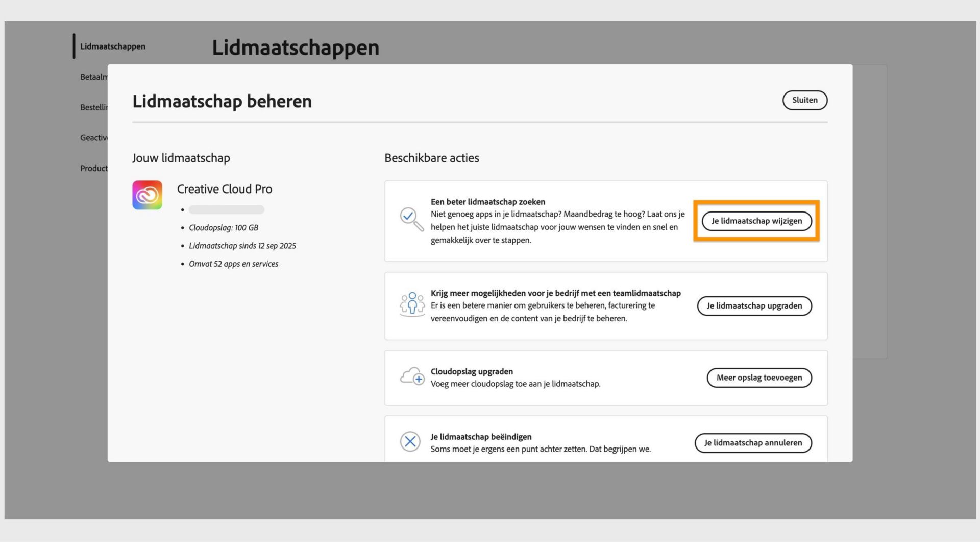Click Je lidmaatschap annuleren button
This screenshot has width=980, height=542.
point(753,443)
